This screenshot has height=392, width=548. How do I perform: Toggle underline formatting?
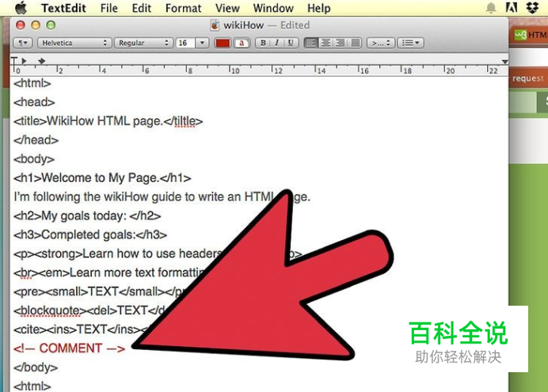(291, 43)
